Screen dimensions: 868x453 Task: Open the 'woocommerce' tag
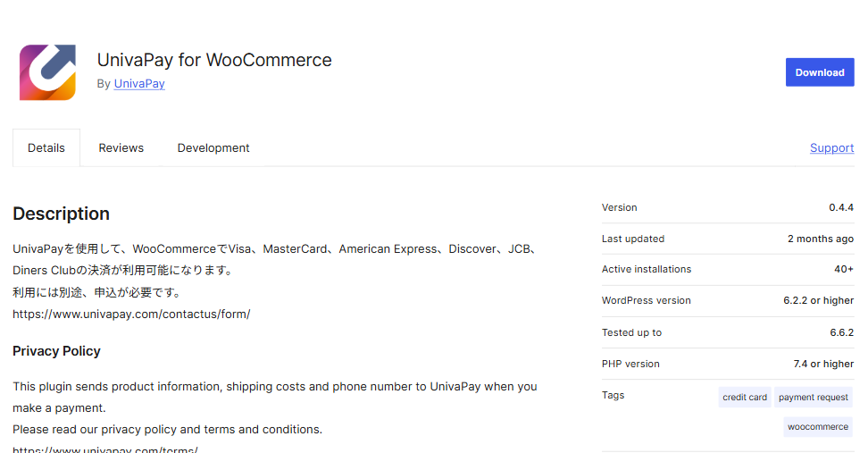[818, 427]
